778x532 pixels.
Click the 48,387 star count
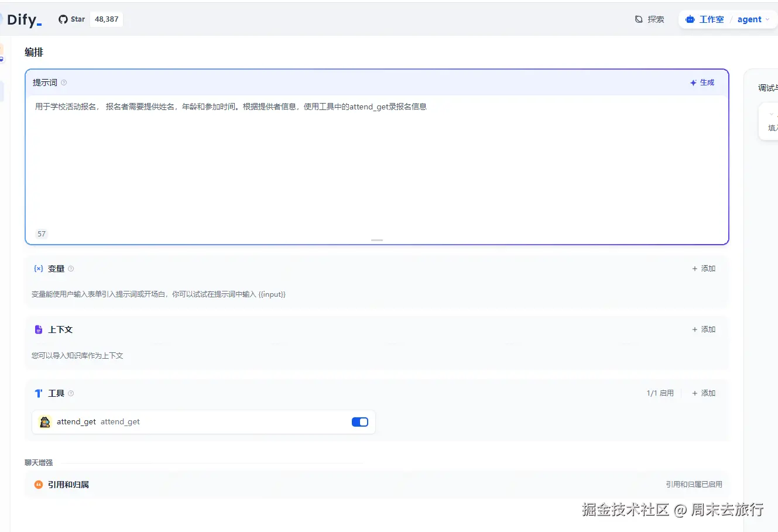click(x=107, y=19)
